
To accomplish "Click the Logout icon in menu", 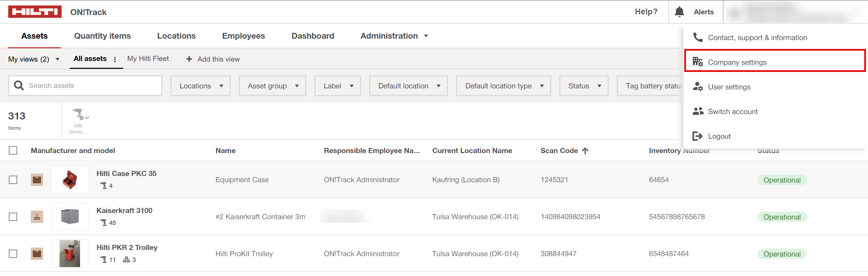I will point(697,136).
